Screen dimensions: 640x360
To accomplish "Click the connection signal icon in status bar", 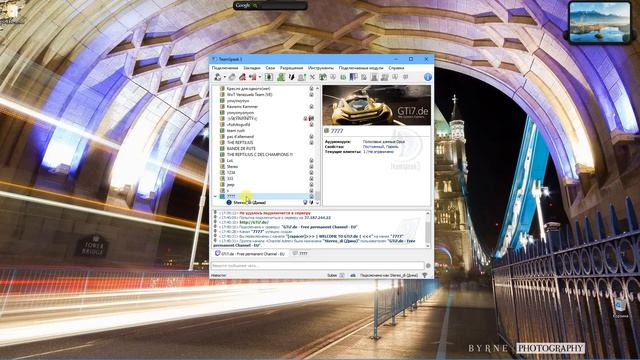I will (424, 276).
